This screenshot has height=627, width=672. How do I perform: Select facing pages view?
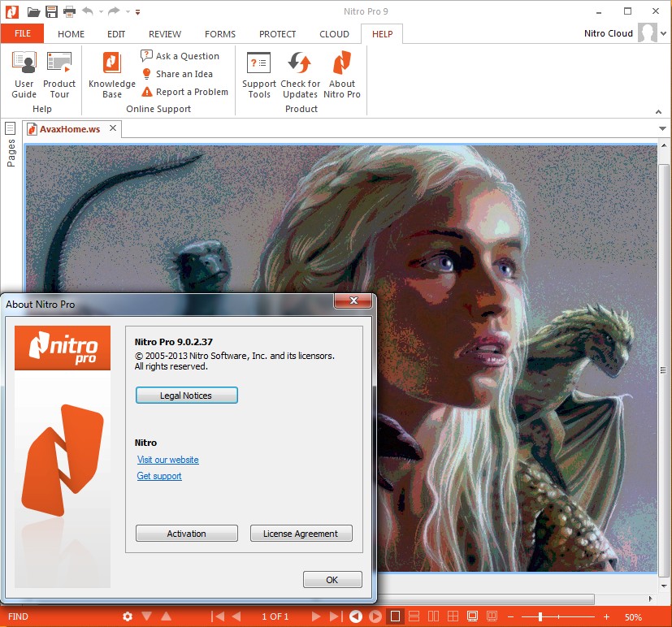click(433, 616)
